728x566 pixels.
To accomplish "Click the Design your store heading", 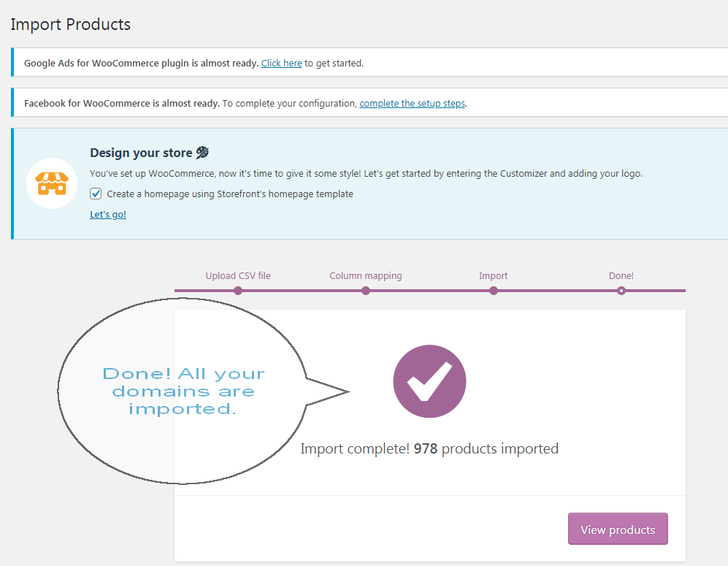I will [x=141, y=153].
